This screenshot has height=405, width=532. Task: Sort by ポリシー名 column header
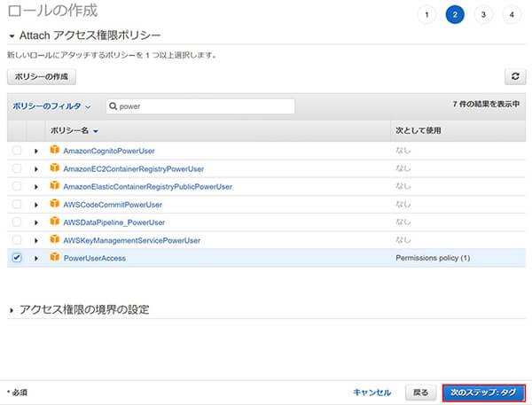74,130
